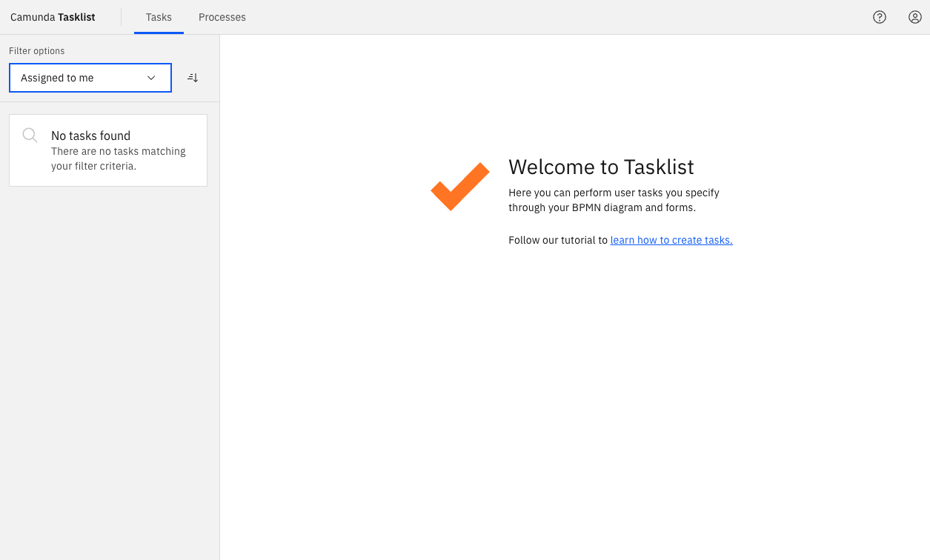Click the tutorial description text
This screenshot has height=560, width=930.
point(614,200)
